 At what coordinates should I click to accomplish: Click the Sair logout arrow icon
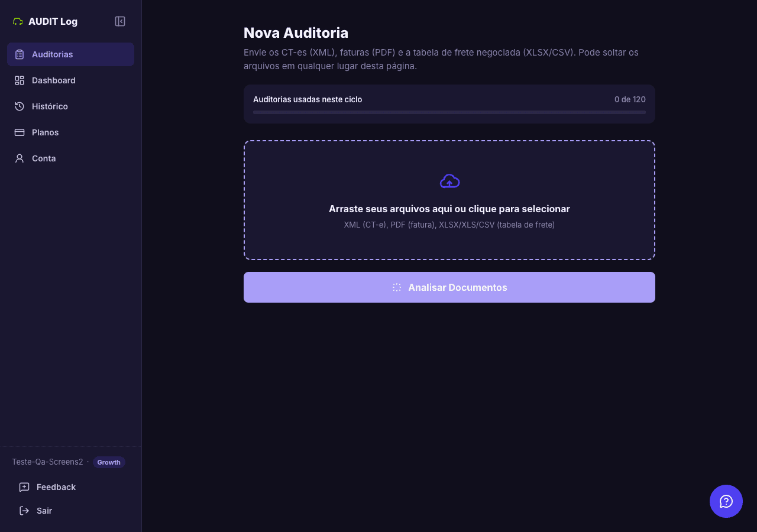pos(24,511)
